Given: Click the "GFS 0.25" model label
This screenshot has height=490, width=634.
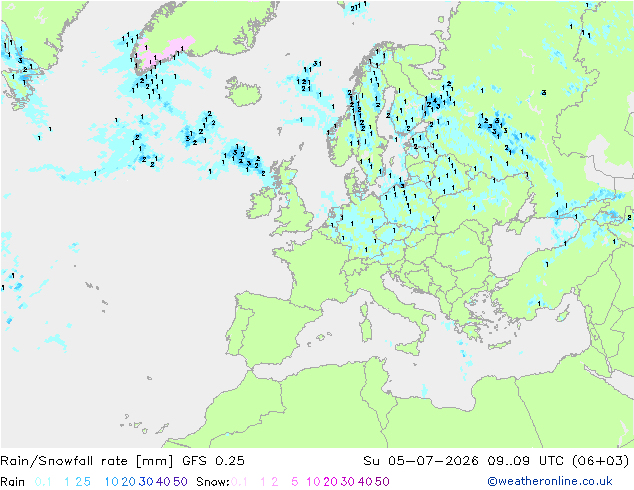Looking at the screenshot, I should coord(213,461).
